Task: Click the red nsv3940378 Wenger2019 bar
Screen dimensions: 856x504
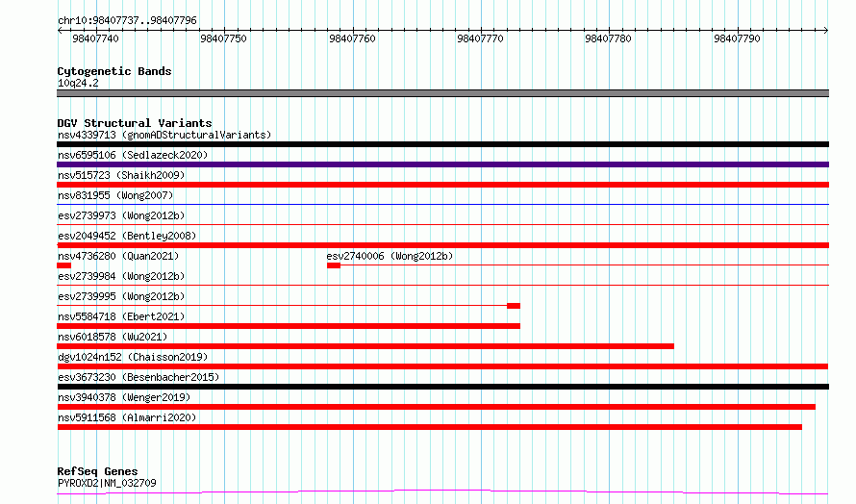Action: click(437, 407)
